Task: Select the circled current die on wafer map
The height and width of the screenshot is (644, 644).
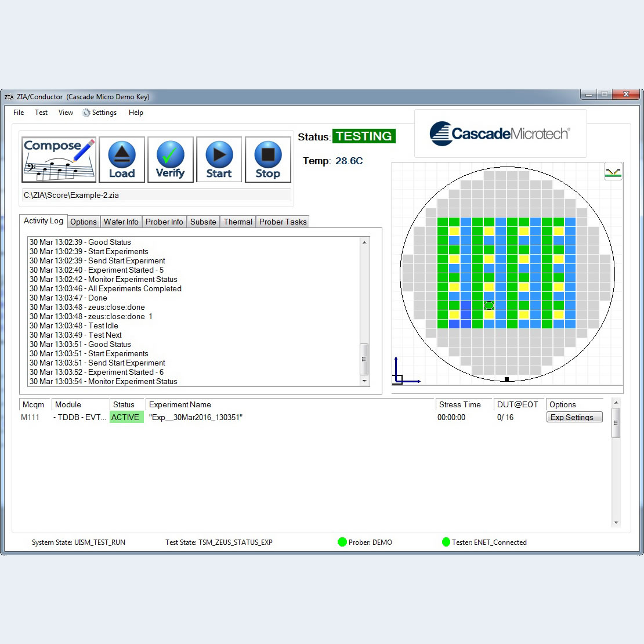Action: (489, 305)
